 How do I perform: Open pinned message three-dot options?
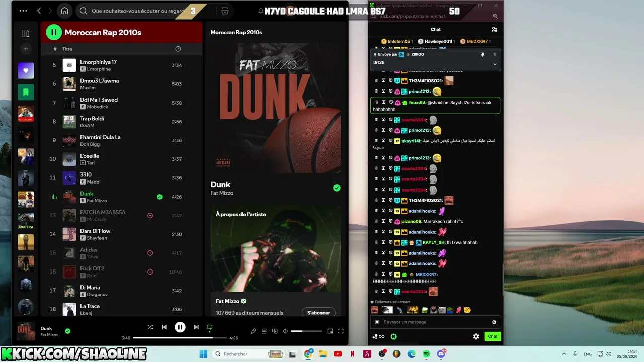coord(495,54)
